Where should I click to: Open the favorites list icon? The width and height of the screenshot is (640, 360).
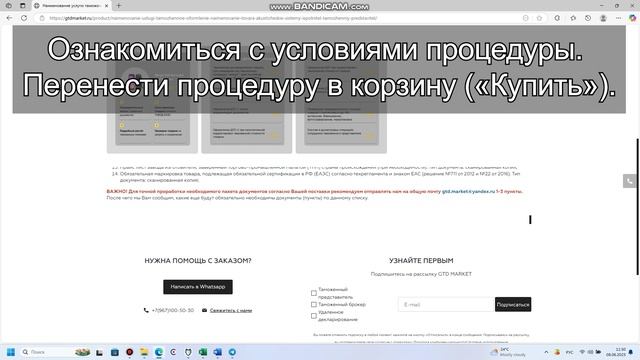573,18
